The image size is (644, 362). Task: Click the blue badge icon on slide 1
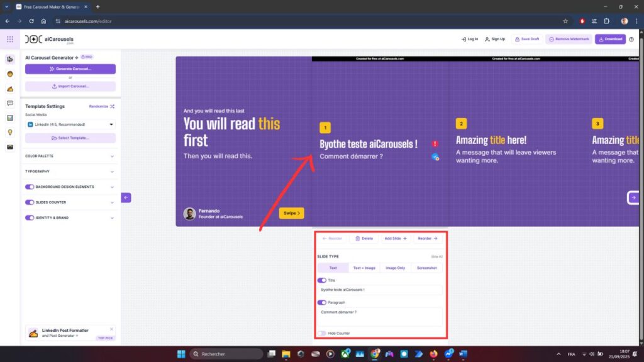tap(435, 156)
